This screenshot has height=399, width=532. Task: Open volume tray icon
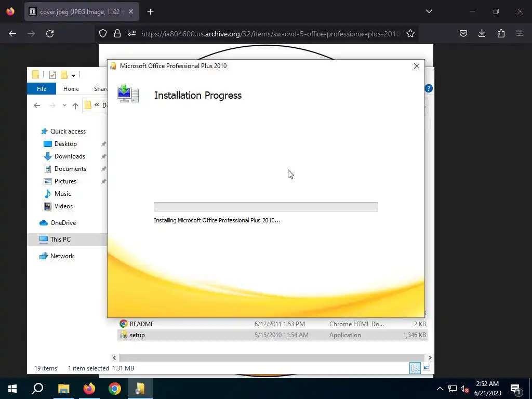coord(464,389)
